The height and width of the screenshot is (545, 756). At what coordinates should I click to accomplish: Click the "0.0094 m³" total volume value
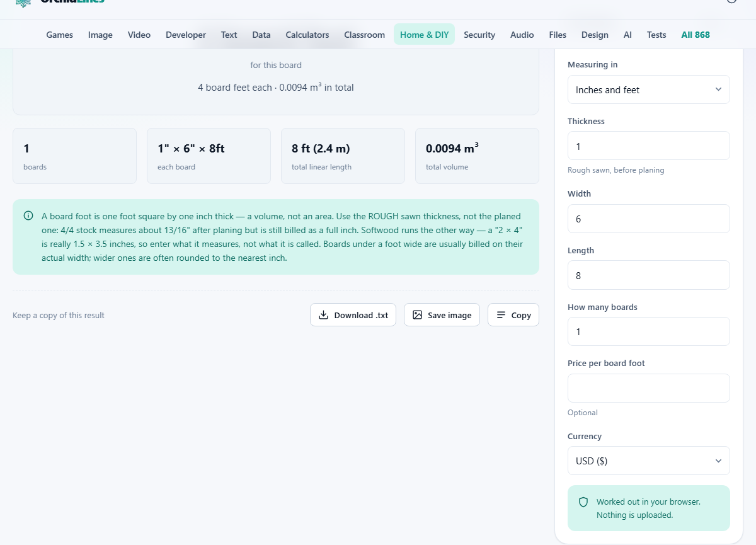tap(452, 149)
